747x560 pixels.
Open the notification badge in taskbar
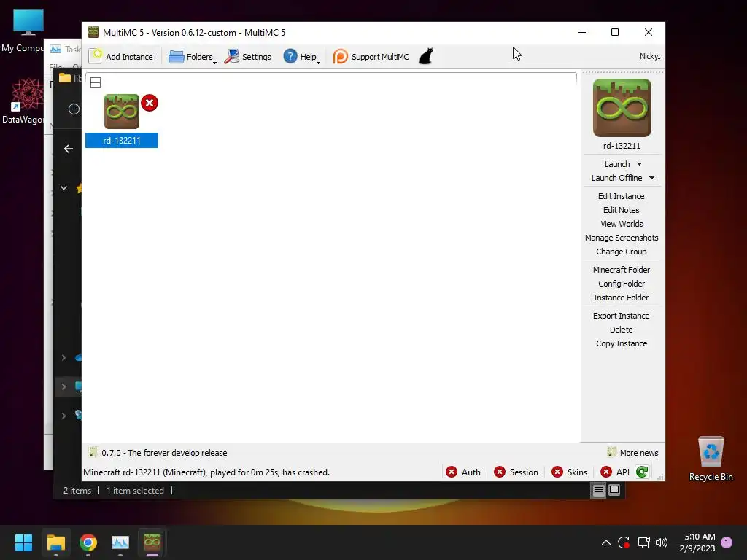pyautogui.click(x=727, y=542)
